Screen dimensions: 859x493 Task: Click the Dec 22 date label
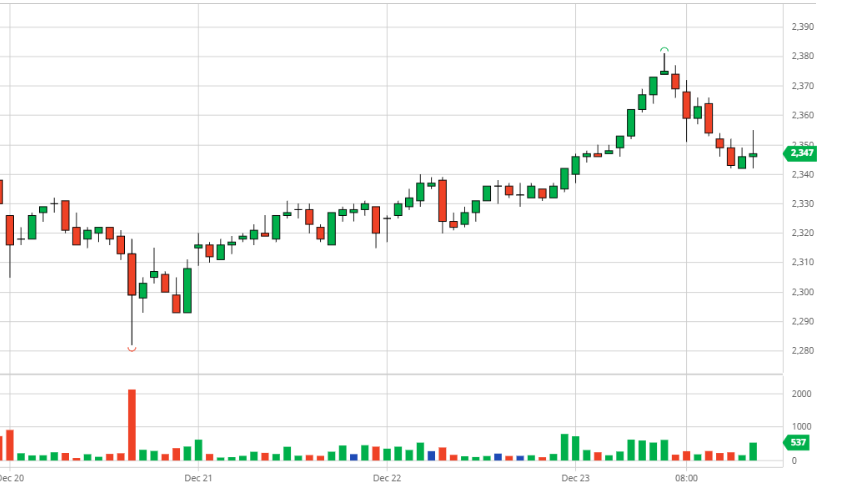(387, 478)
